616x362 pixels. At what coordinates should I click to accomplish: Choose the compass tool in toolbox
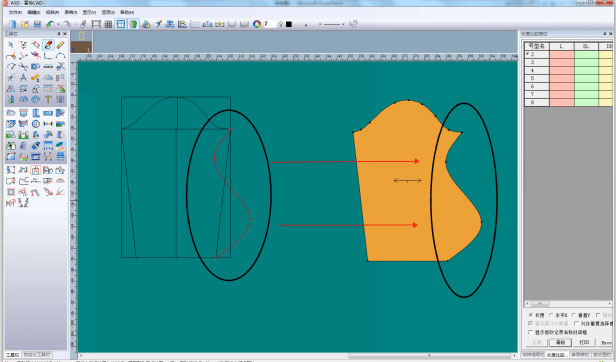[23, 78]
